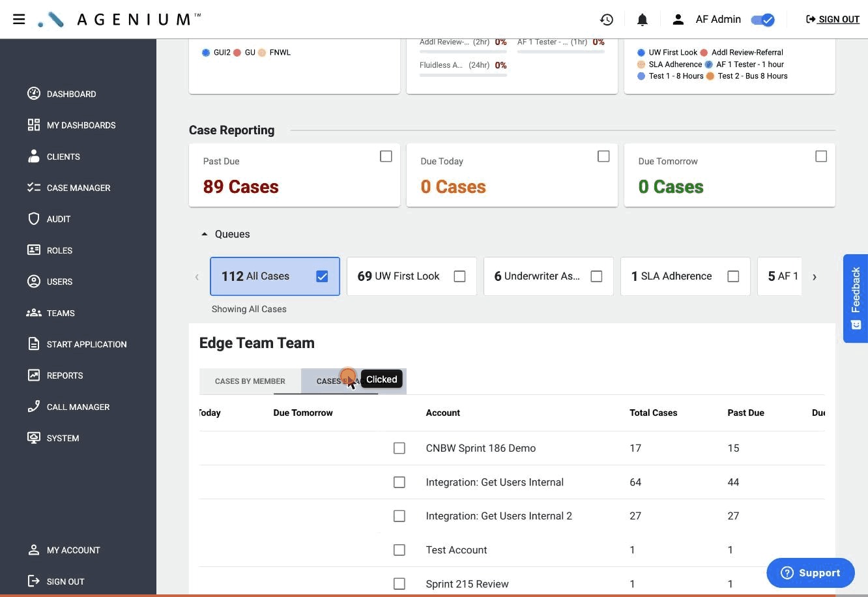Open the notifications bell
The height and width of the screenshot is (597, 868).
(x=643, y=20)
